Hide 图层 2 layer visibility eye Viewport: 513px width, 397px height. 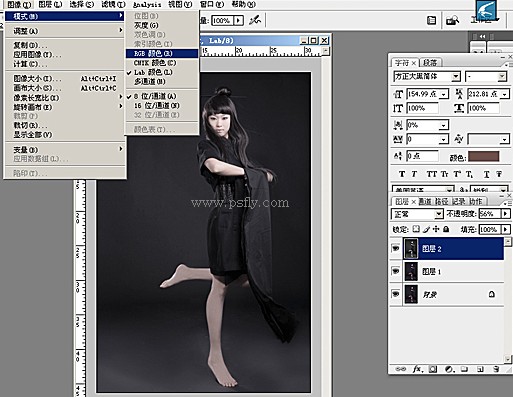396,249
